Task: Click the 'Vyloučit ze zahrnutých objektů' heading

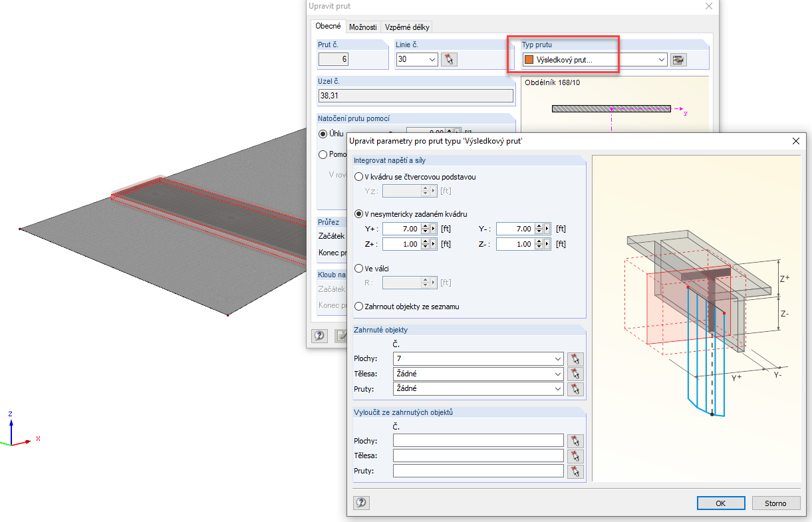Action: point(403,412)
